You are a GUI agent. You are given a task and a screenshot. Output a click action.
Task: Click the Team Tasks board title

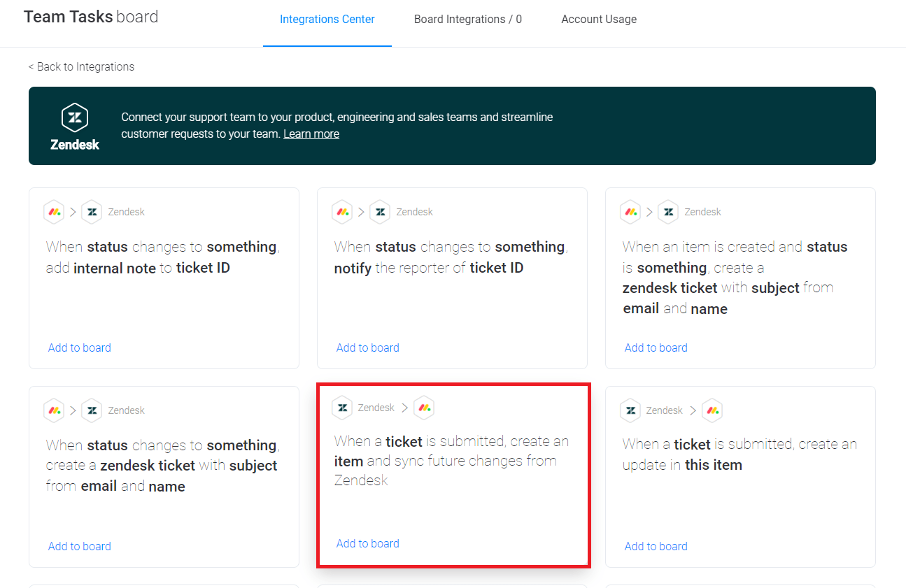point(91,17)
